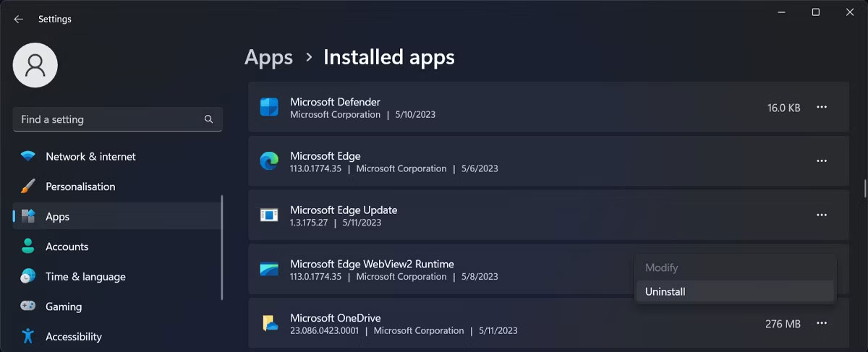Screen dimensions: 868x352
Task: Click the Microsoft Defender shield icon
Action: pyautogui.click(x=269, y=108)
